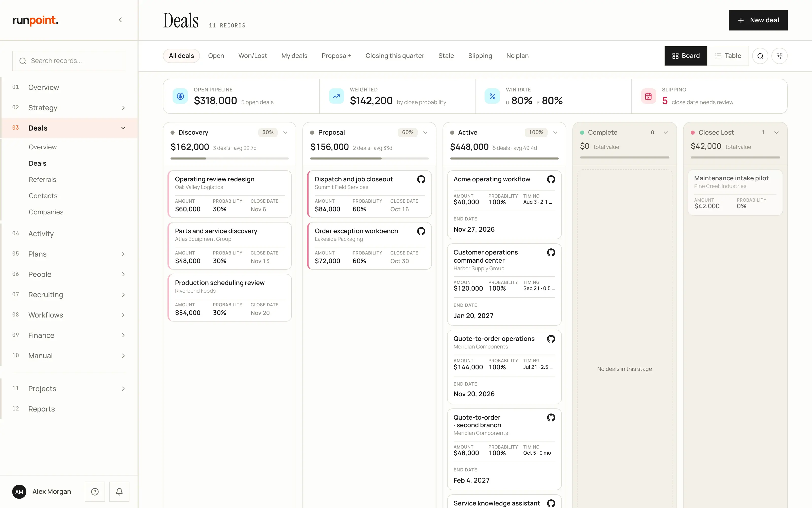Open the Closed Lost column chevron
812x508 pixels.
click(x=776, y=132)
